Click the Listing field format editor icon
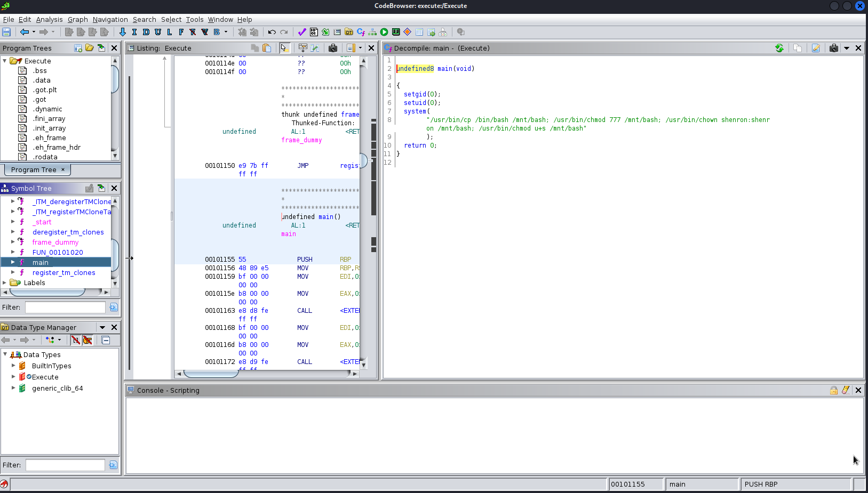 (x=303, y=48)
